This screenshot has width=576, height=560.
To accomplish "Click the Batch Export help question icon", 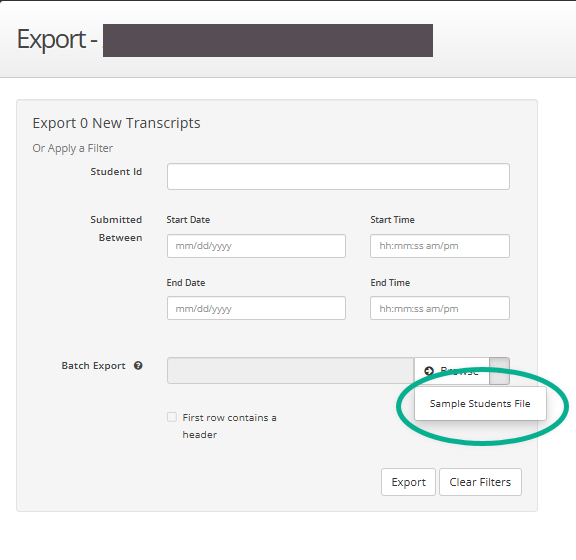I will coord(138,366).
